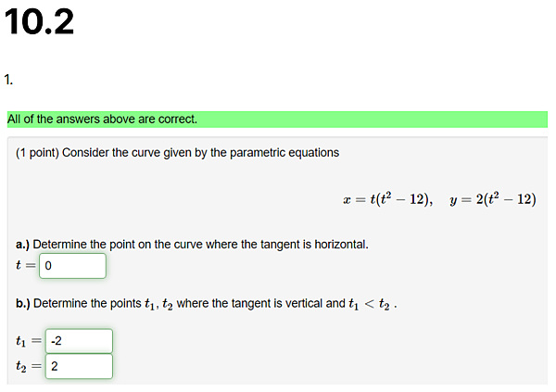Viewport: 556px width, 392px height.
Task: Click the x = t(t² − 12) equation
Action: click(x=388, y=199)
